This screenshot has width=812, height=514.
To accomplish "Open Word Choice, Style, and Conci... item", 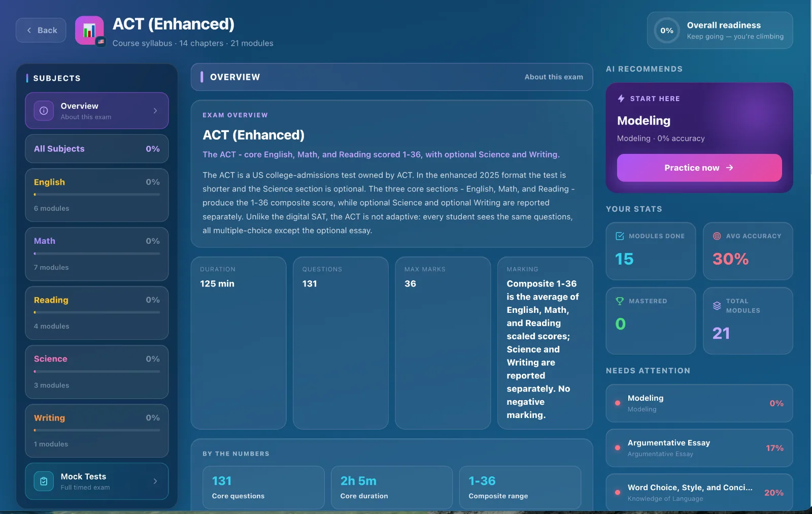I will click(x=699, y=492).
